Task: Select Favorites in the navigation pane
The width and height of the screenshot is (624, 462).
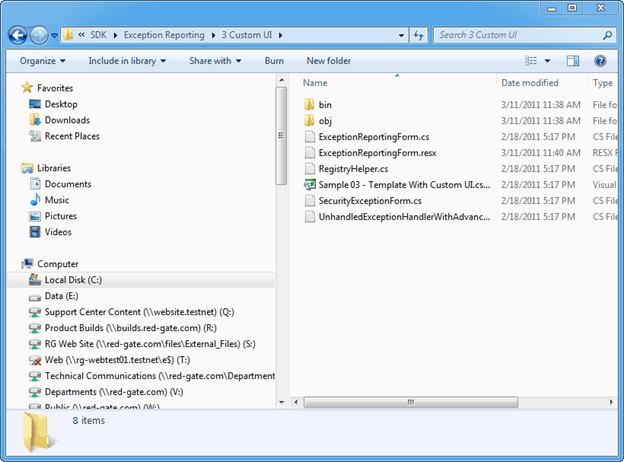Action: [55, 88]
